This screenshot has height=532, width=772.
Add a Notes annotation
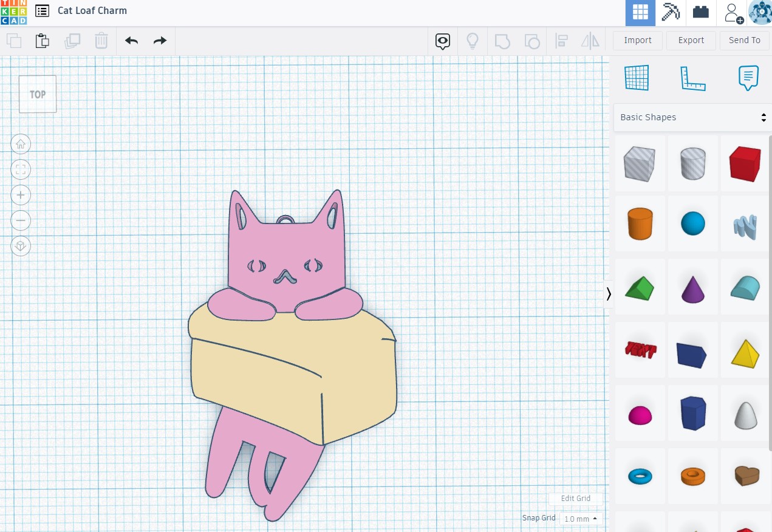coord(748,78)
